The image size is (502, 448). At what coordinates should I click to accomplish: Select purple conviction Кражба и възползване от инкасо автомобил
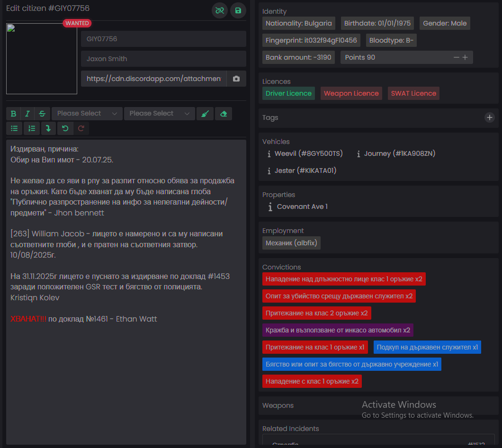(x=338, y=330)
